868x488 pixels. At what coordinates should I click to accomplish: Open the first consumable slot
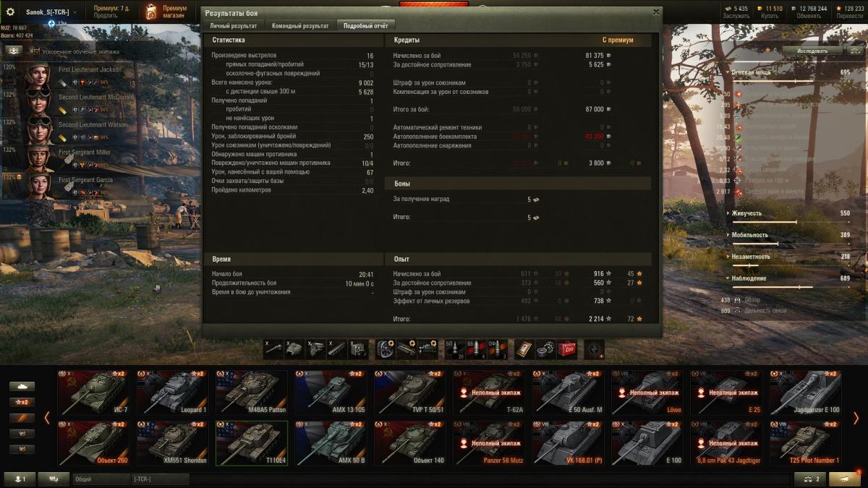tap(524, 349)
